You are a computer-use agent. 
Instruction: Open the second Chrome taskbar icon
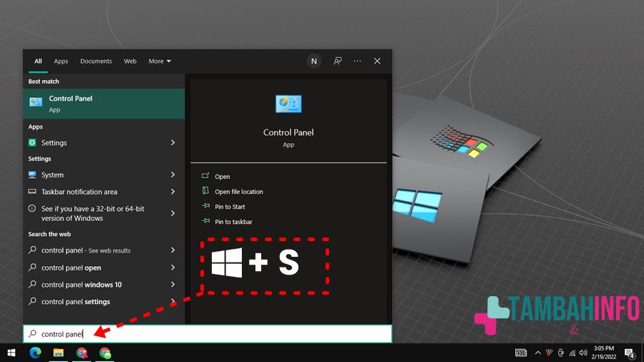click(x=104, y=353)
